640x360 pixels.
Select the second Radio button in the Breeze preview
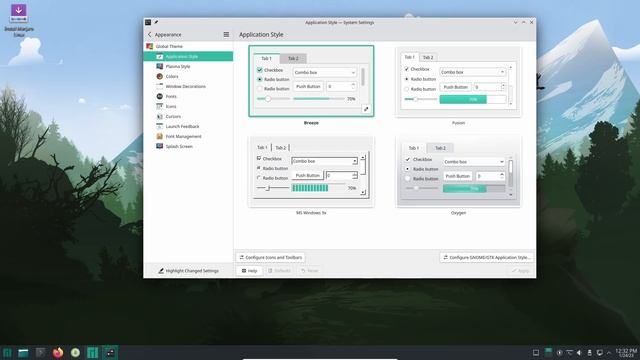click(260, 89)
